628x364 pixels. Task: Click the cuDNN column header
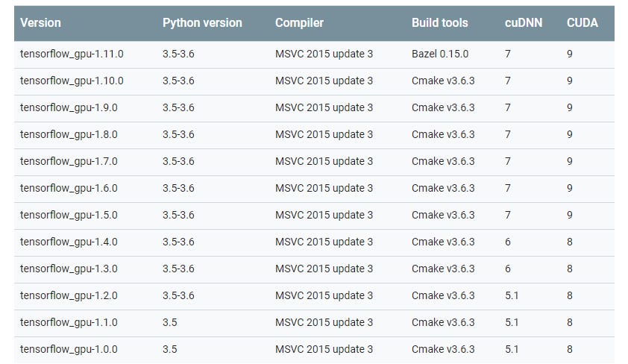click(523, 23)
